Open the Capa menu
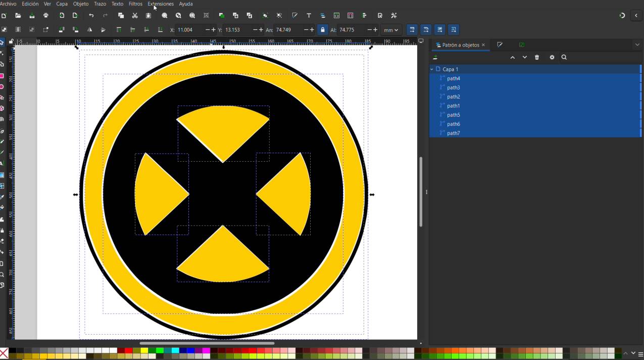Viewport: 644px width, 360px height. 62,4
